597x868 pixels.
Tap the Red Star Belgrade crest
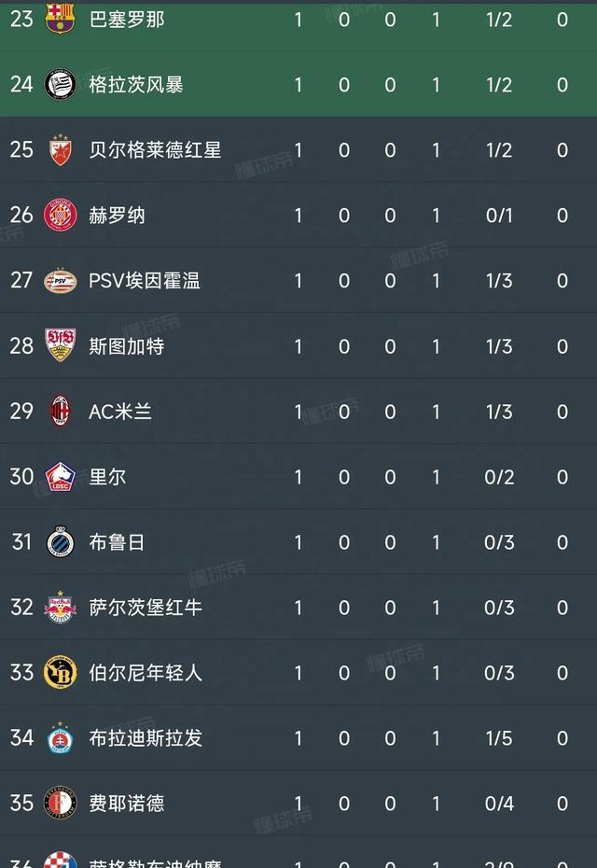61,149
